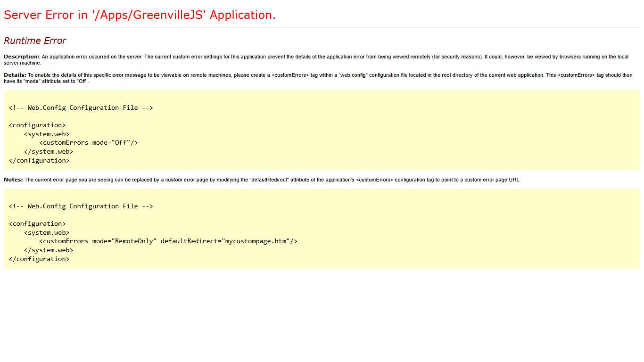Select the customErrors mode Off line

coord(88,142)
